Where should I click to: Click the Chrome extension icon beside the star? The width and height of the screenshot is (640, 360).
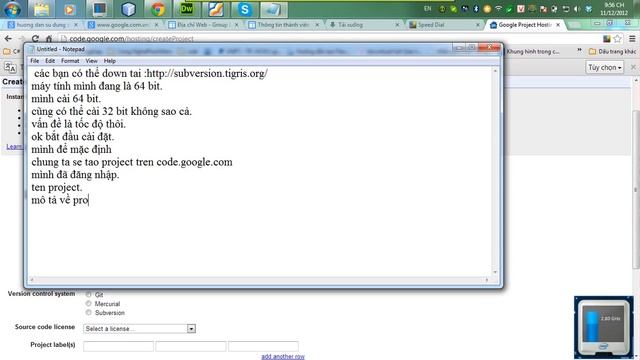pos(607,39)
